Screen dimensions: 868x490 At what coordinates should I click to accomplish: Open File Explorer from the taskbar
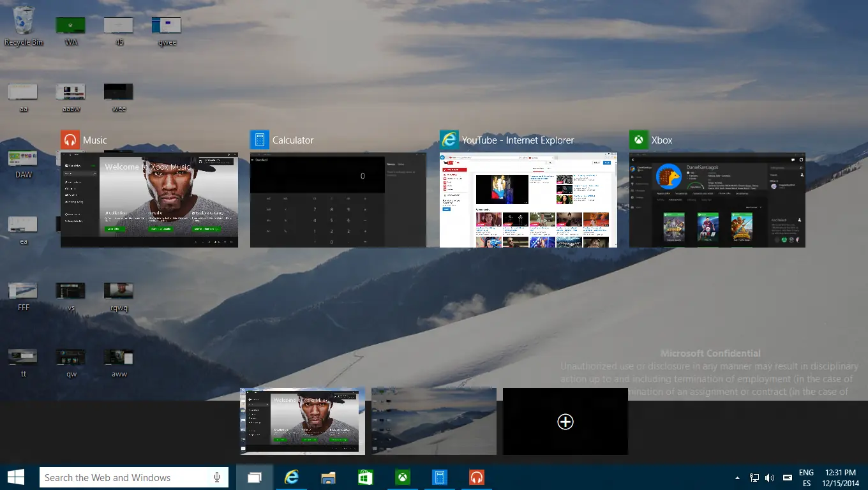coord(328,477)
